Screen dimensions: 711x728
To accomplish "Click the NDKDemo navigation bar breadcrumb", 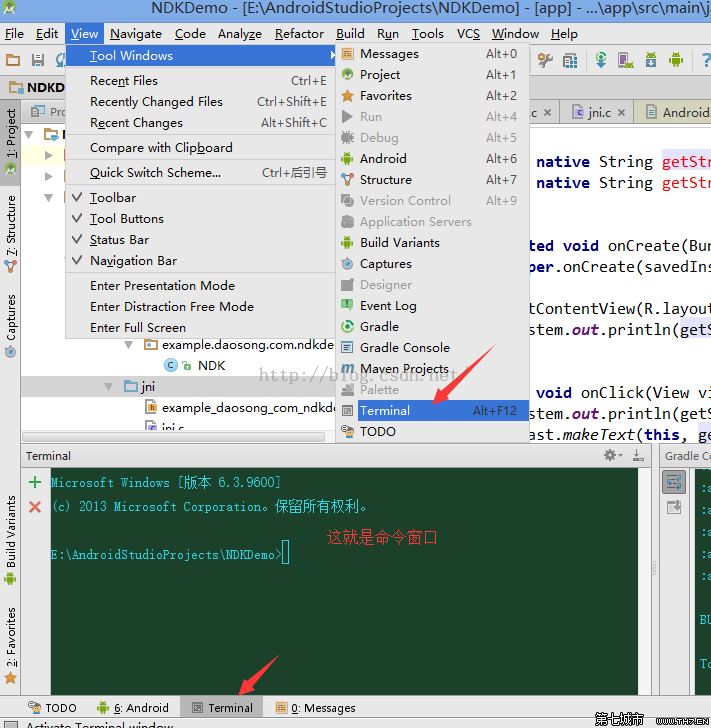I will point(37,87).
